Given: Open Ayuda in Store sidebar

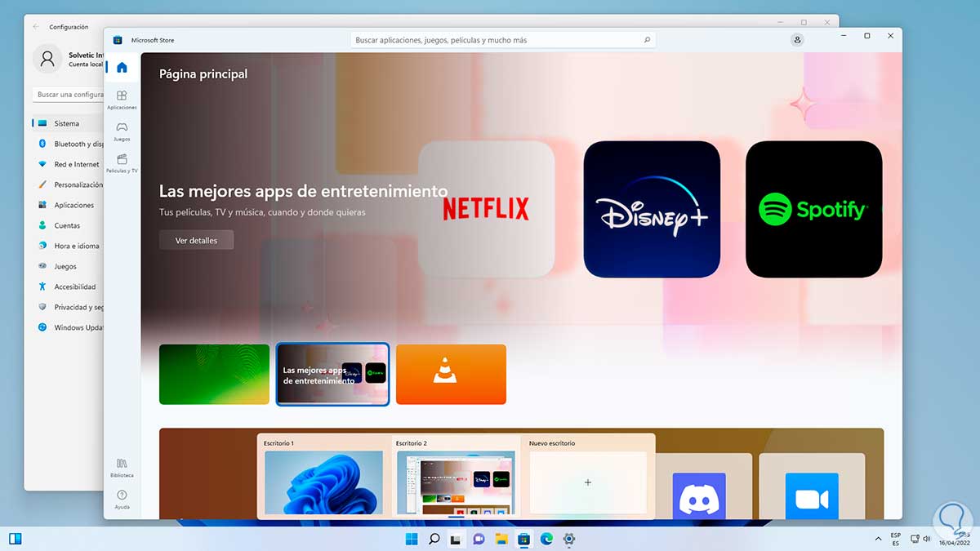Looking at the screenshot, I should [x=122, y=500].
